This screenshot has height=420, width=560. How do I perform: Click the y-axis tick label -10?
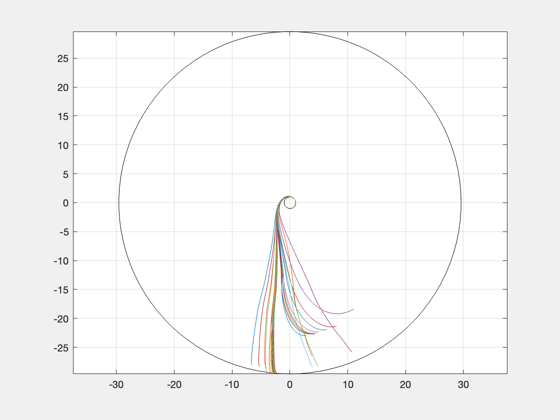(x=61, y=261)
